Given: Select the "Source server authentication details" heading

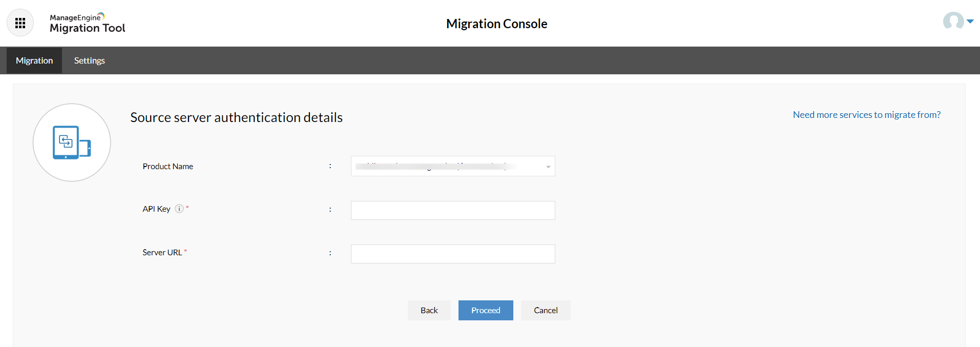Looking at the screenshot, I should click(236, 117).
